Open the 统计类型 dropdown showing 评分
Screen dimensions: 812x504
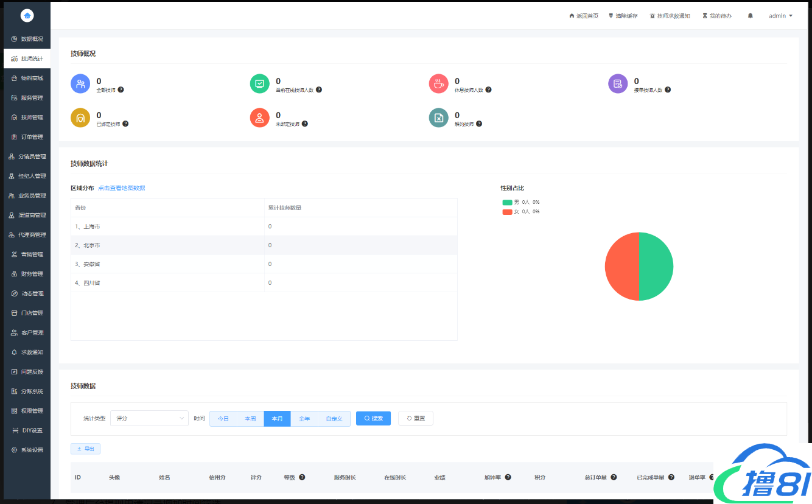tap(149, 419)
